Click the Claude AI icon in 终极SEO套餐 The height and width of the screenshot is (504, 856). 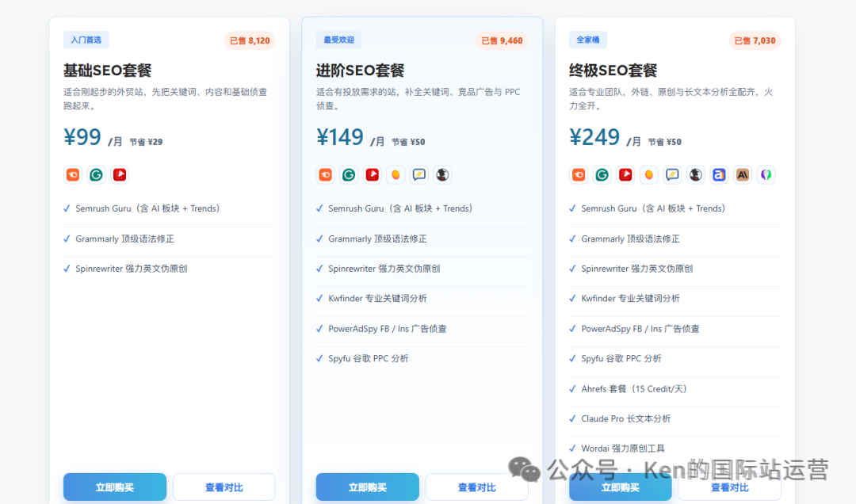tap(743, 174)
